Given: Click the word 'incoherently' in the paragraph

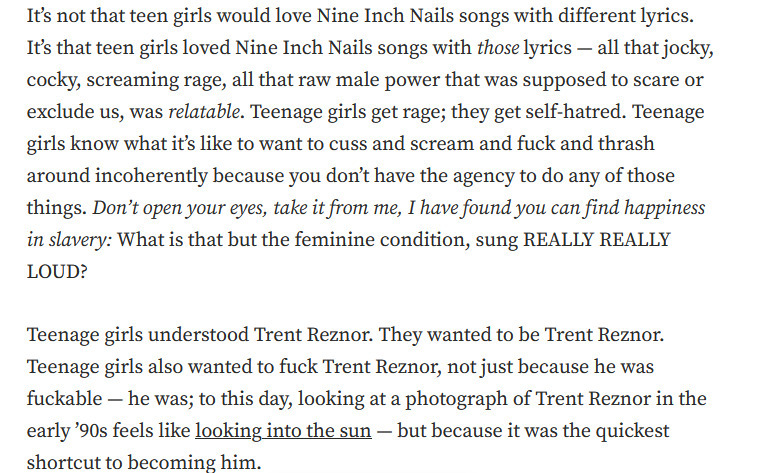Looking at the screenshot, I should [151, 176].
